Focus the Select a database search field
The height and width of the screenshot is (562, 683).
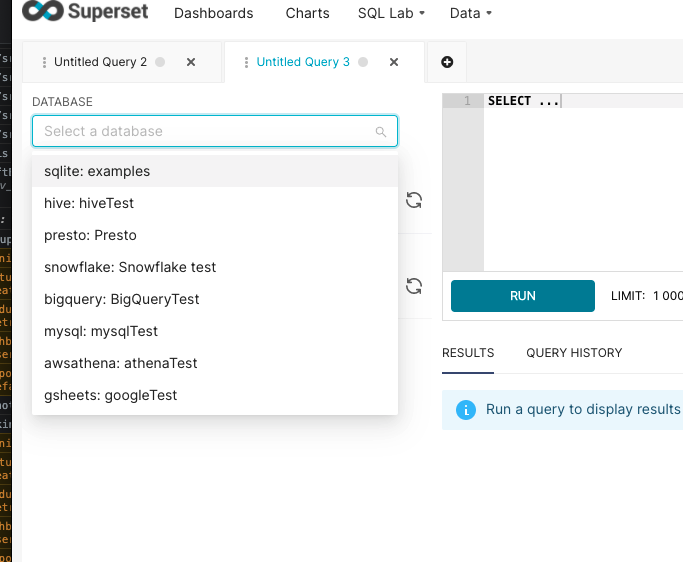click(x=215, y=131)
